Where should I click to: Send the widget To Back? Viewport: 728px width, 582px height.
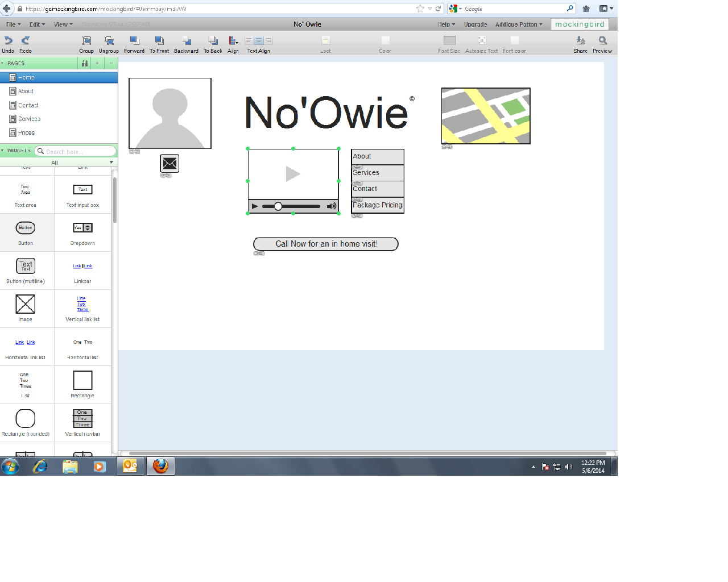click(x=213, y=44)
